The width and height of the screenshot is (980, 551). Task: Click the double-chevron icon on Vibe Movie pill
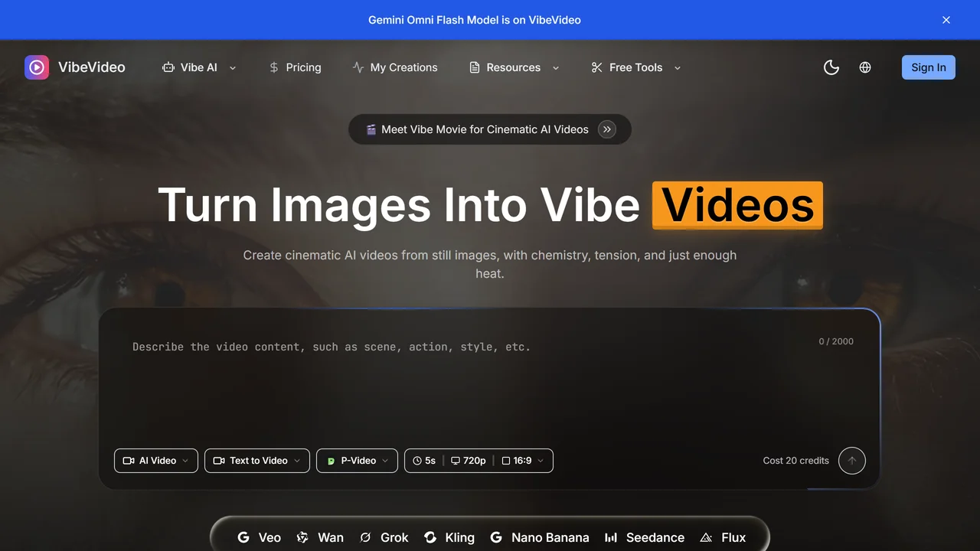607,129
